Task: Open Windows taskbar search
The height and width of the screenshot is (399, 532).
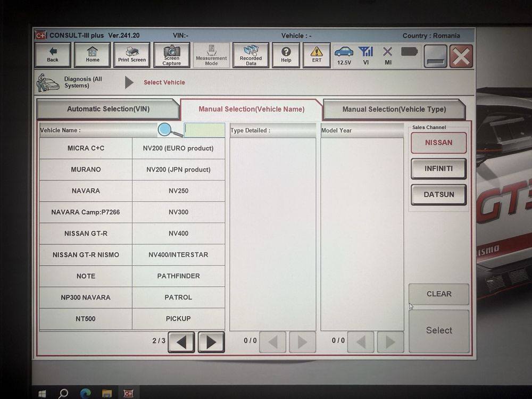Action: (x=63, y=394)
